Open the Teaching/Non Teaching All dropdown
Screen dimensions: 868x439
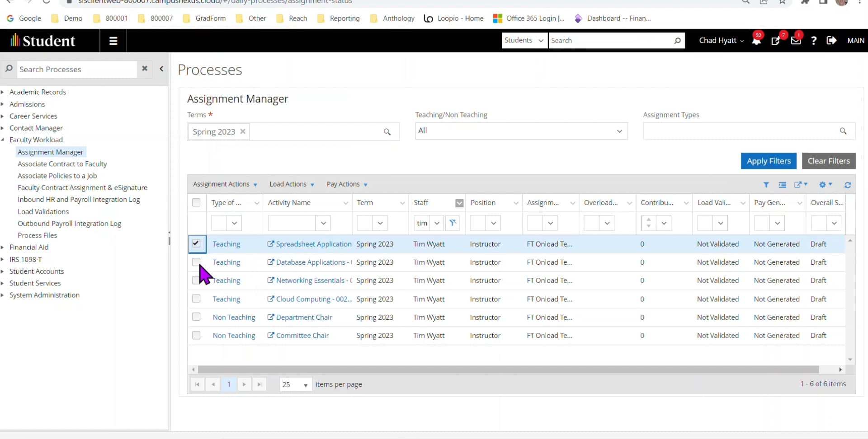click(x=521, y=131)
